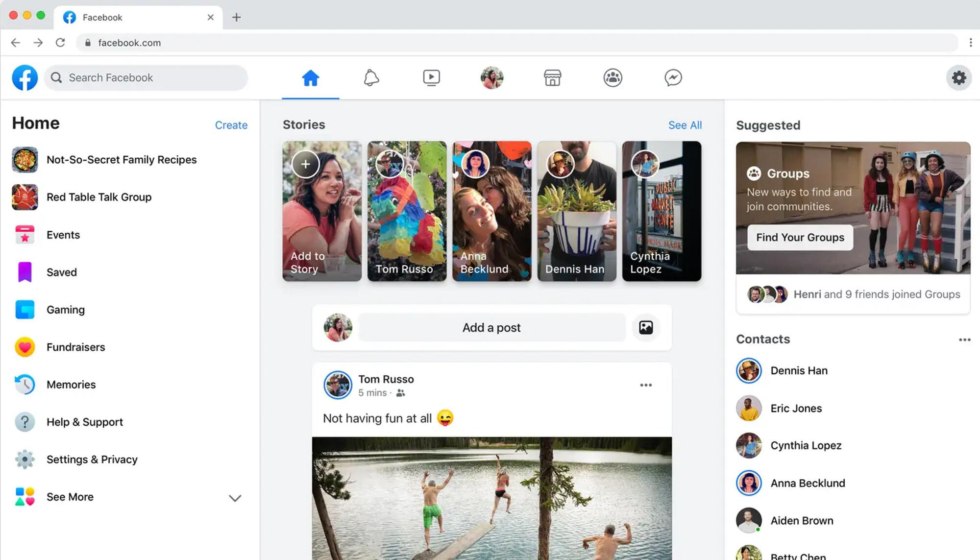
Task: Open the Notifications bell icon
Action: pyautogui.click(x=371, y=77)
